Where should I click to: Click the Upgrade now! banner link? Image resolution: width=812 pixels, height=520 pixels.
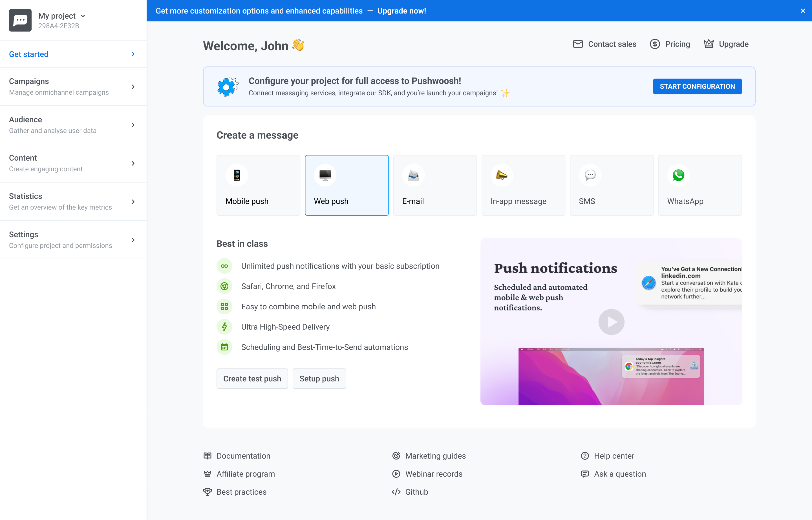pyautogui.click(x=401, y=11)
